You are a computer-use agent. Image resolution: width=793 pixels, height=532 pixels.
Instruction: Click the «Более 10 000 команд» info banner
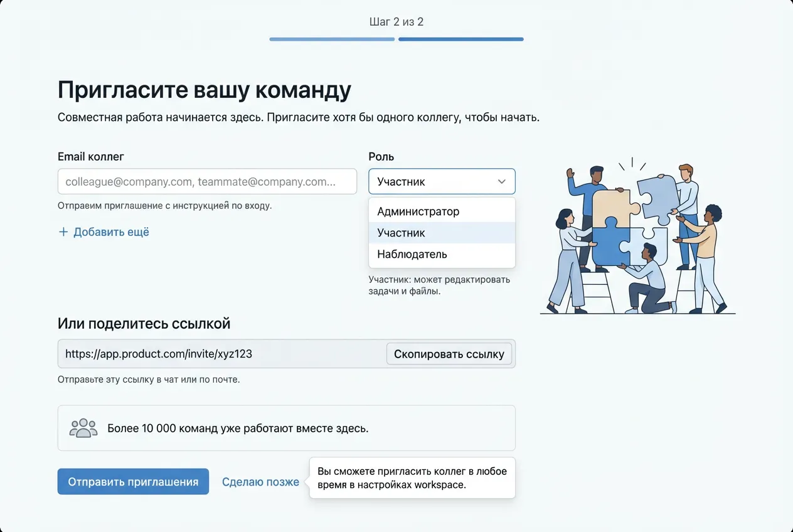coord(286,428)
